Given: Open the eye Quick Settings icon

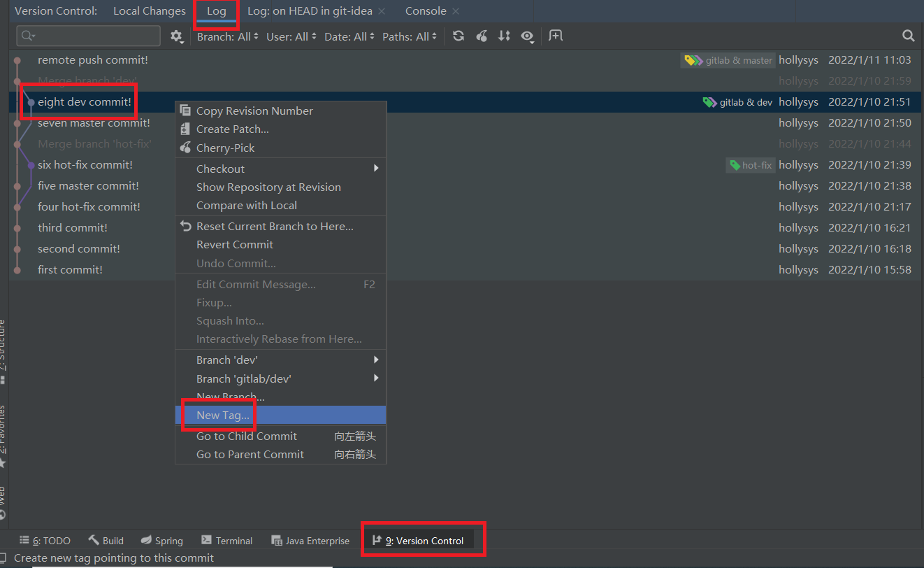Looking at the screenshot, I should 528,36.
